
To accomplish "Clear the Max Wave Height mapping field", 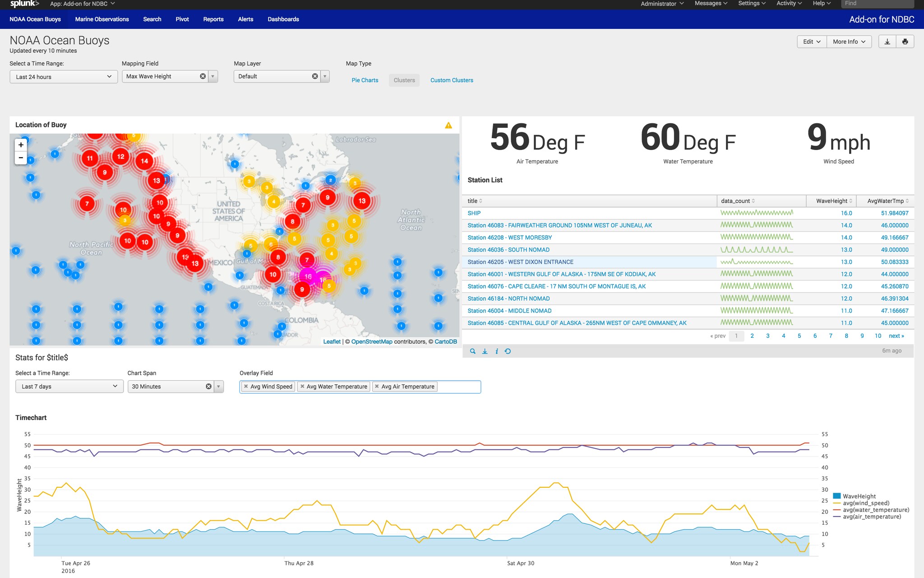I will tap(203, 76).
